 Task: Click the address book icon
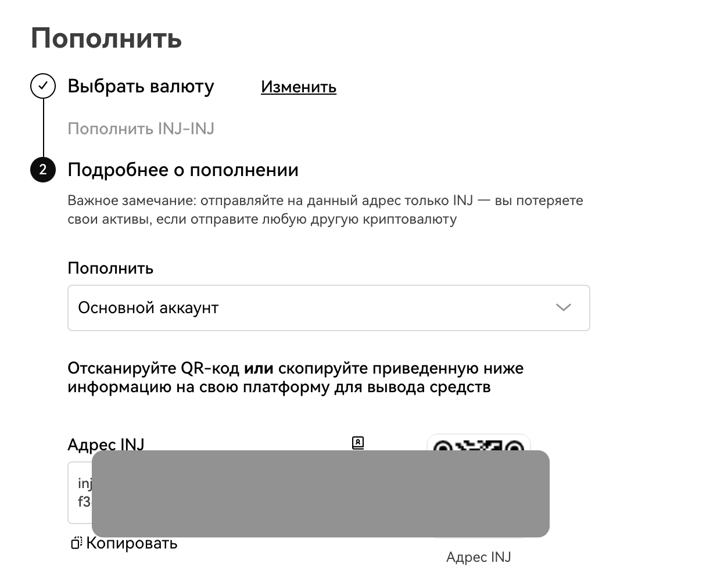click(x=358, y=443)
